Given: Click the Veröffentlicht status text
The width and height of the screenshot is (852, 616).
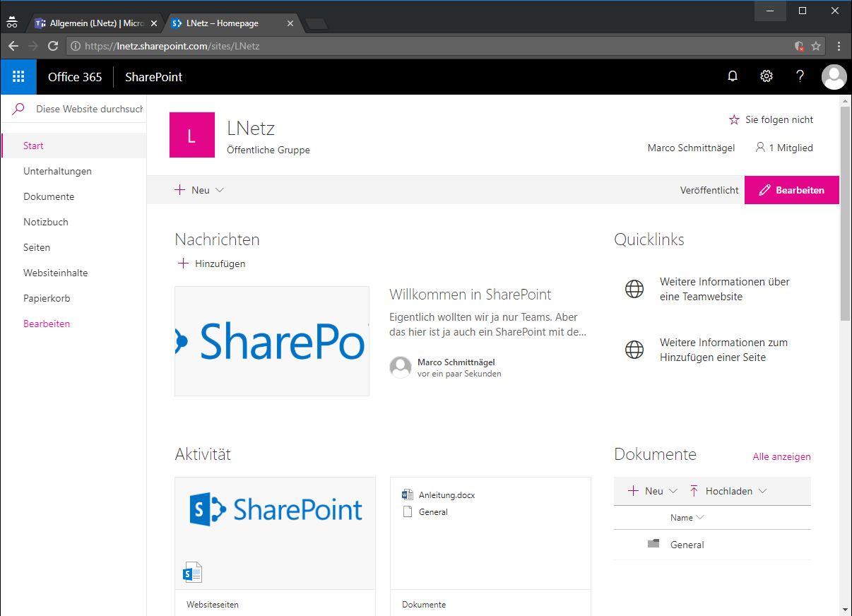Looking at the screenshot, I should pos(709,190).
